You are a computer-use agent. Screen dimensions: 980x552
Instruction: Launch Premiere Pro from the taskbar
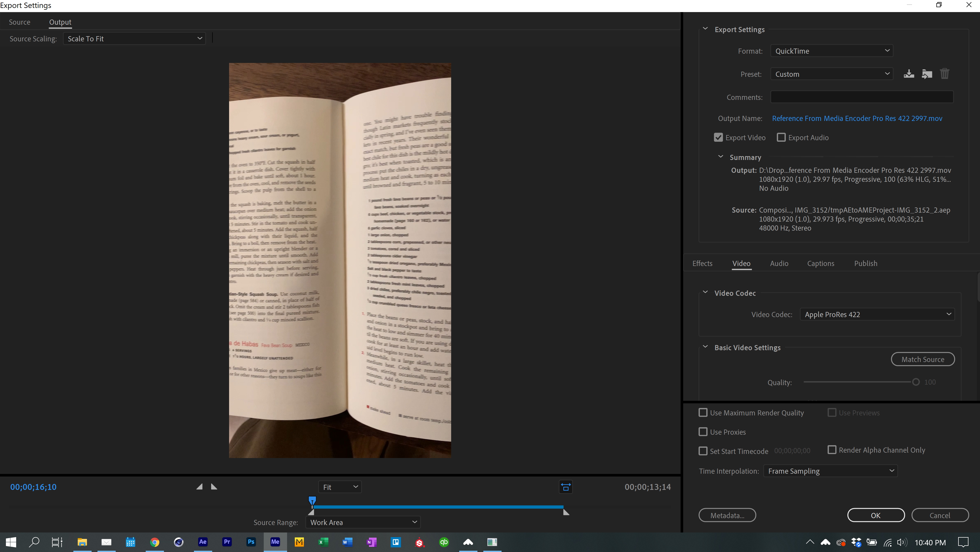click(227, 542)
